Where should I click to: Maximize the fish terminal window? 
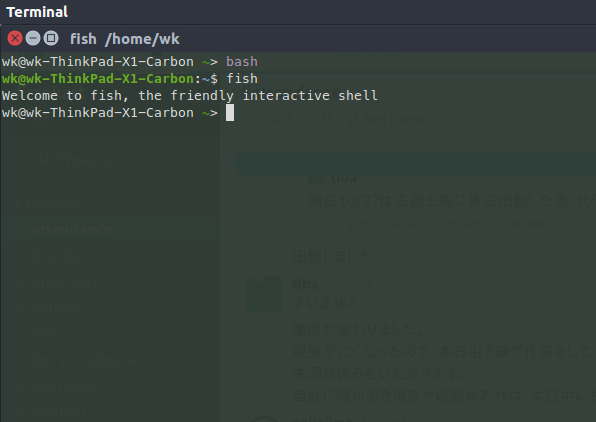(51, 38)
